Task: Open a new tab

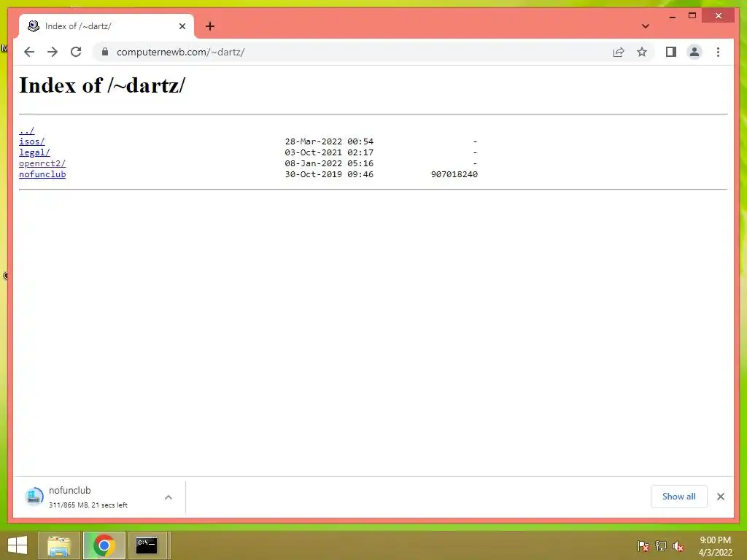Action: tap(210, 26)
